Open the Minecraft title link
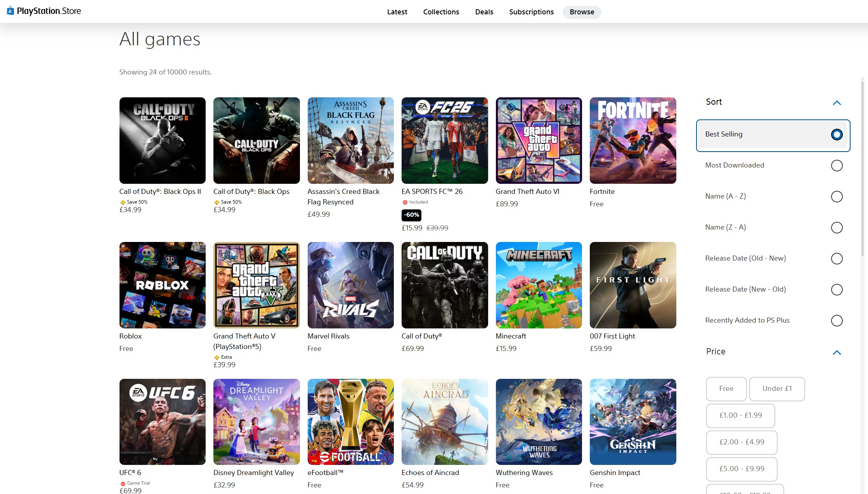 click(511, 336)
